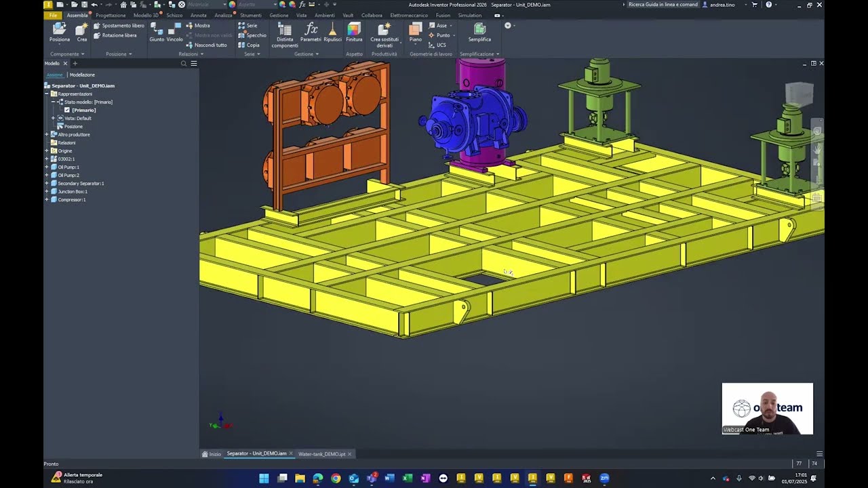
Task: Click the Semplifica tool
Action: (479, 32)
